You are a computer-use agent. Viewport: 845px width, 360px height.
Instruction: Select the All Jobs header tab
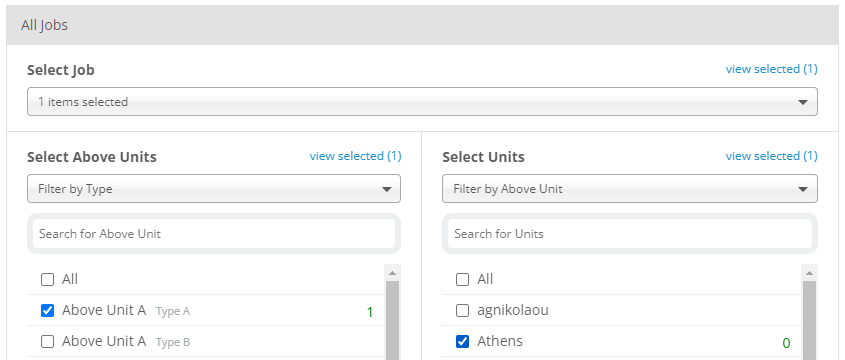pyautogui.click(x=45, y=25)
